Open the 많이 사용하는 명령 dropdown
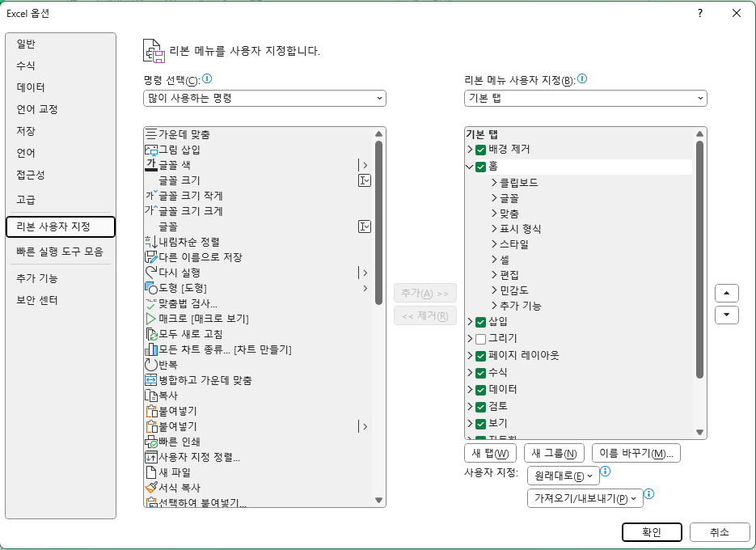The height and width of the screenshot is (550, 756). 264,99
